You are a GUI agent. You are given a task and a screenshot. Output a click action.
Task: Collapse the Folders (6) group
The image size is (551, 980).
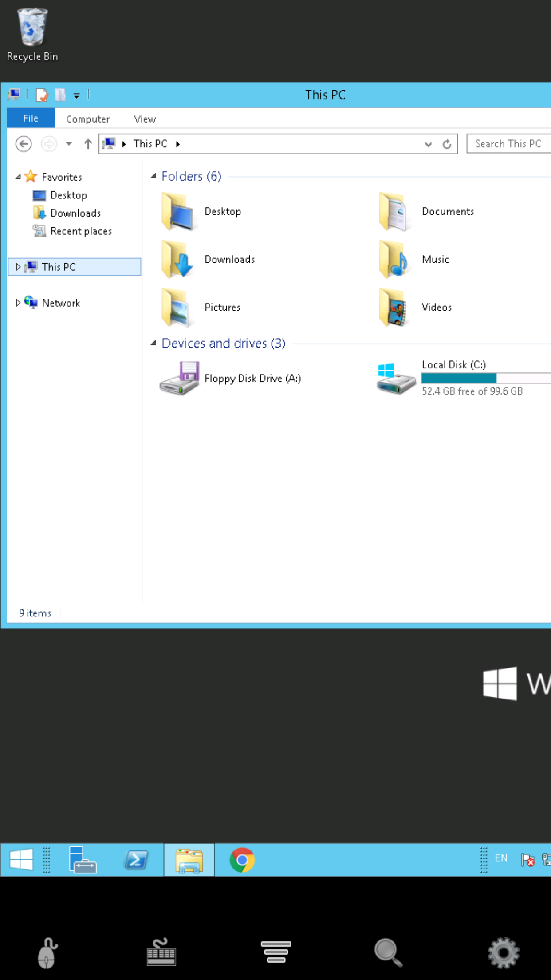coord(153,176)
